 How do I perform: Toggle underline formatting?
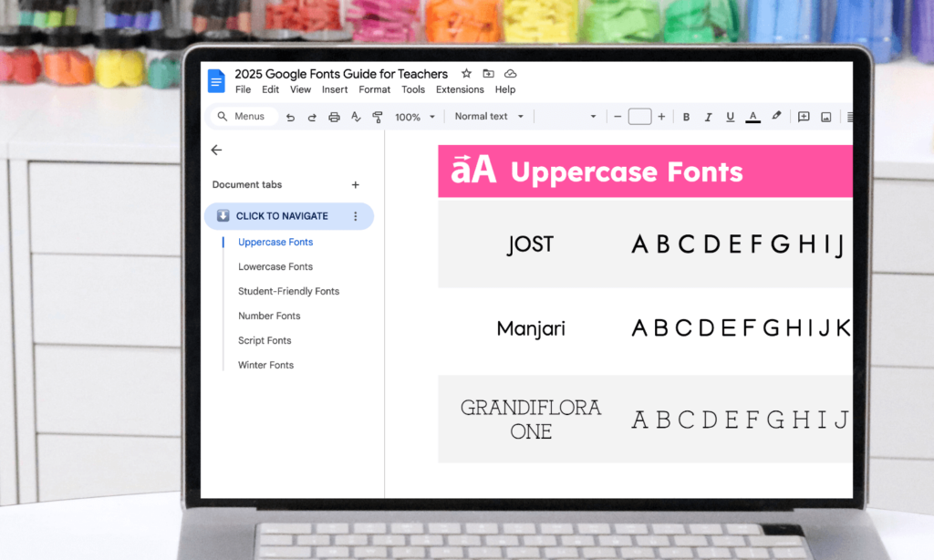tap(730, 117)
